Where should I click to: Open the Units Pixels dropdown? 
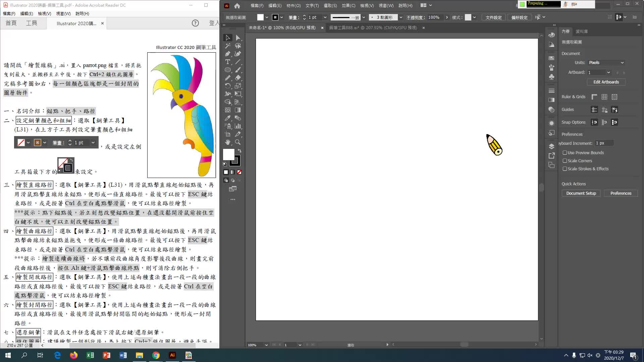click(606, 63)
